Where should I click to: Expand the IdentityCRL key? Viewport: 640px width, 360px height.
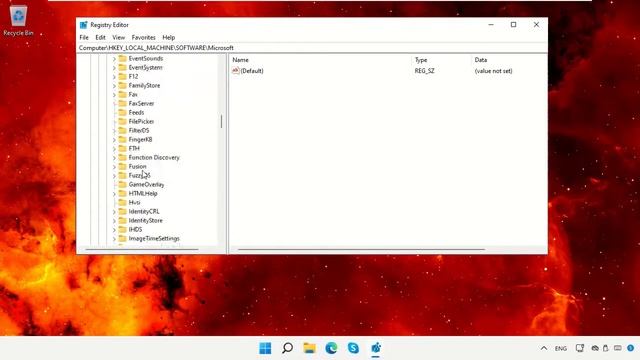(x=114, y=211)
